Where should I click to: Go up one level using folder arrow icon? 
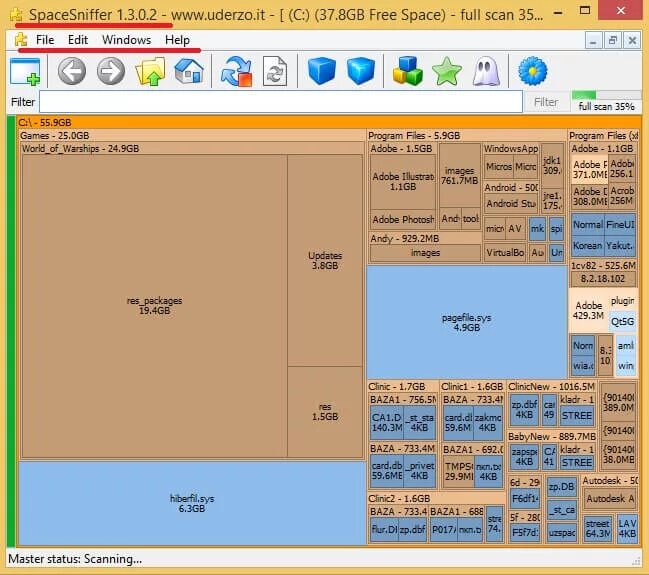[x=150, y=71]
